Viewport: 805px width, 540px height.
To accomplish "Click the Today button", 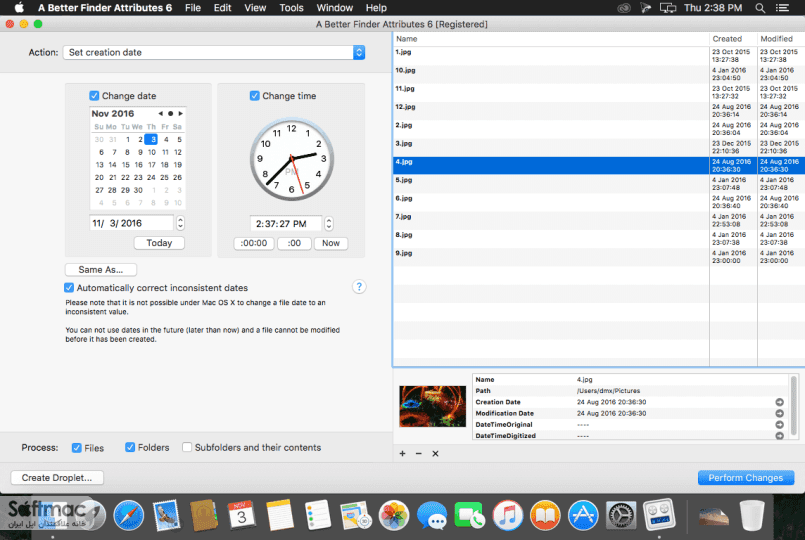I will pyautogui.click(x=159, y=243).
